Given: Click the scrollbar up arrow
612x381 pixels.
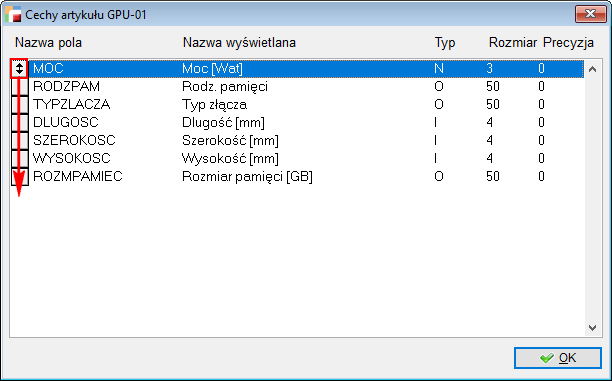Looking at the screenshot, I should coord(592,69).
